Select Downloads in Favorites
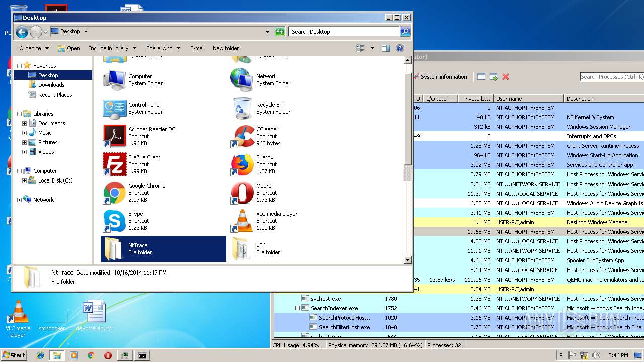Image resolution: width=644 pixels, height=362 pixels. coord(51,85)
